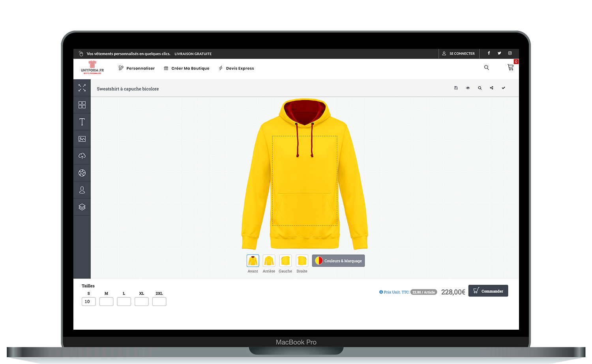The width and height of the screenshot is (592, 364).
Task: Open the shopping cart
Action: coord(510,67)
